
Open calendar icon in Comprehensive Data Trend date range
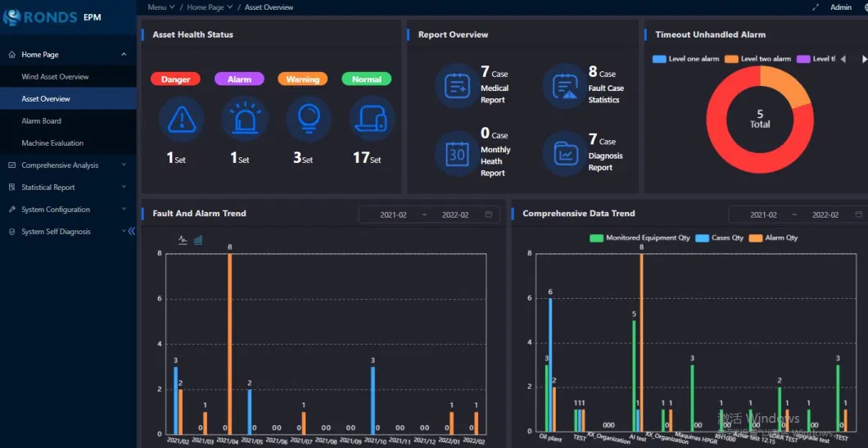859,215
